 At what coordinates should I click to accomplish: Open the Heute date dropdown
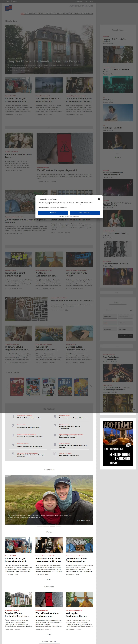click(110, 323)
